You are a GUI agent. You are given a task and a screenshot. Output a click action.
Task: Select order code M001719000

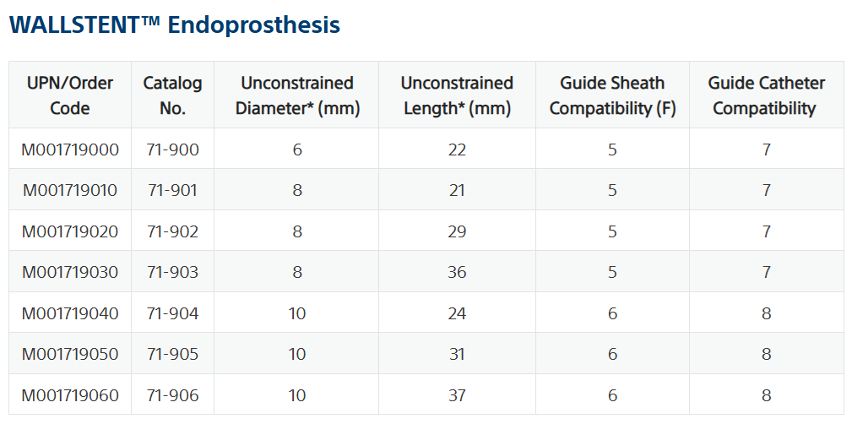tap(70, 150)
